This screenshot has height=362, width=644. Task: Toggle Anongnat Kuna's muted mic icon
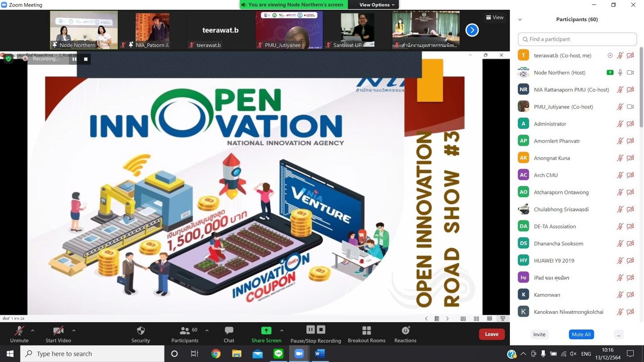620,158
